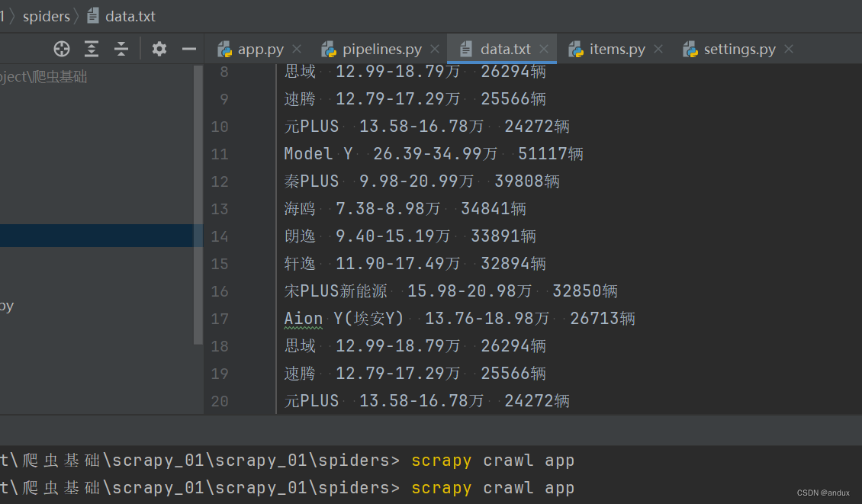This screenshot has width=862, height=504.
Task: Click line number 17 in gutter
Action: pyautogui.click(x=220, y=319)
